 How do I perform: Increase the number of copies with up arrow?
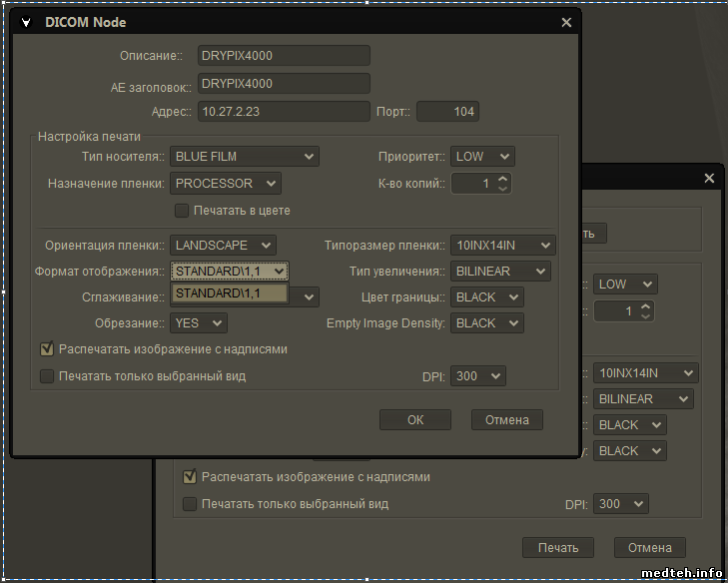coord(502,179)
